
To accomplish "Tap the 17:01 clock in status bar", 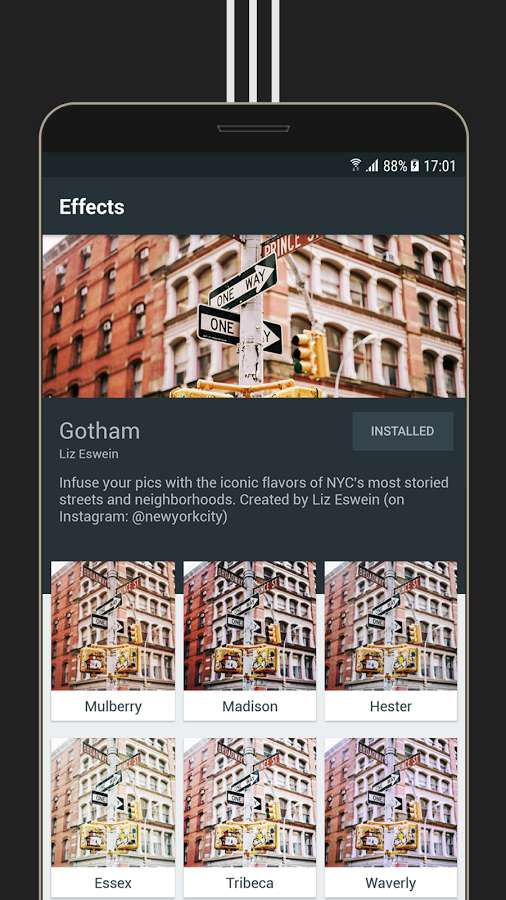I will pos(439,166).
